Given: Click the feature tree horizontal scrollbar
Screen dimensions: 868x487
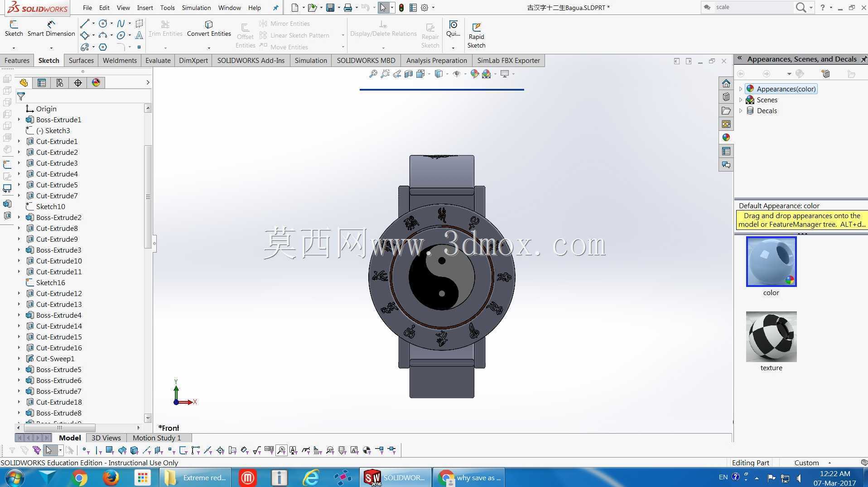Looking at the screenshot, I should 60,428.
